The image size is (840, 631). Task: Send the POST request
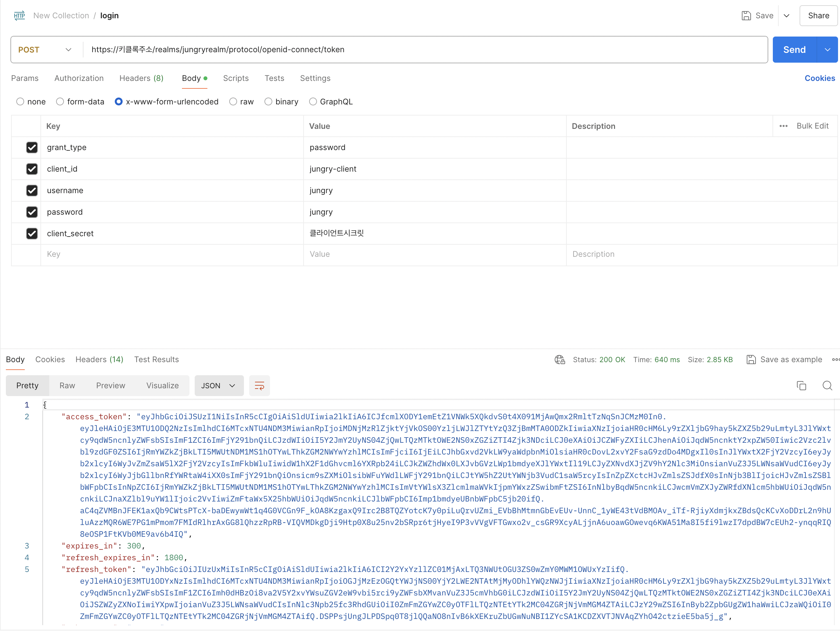tap(794, 50)
